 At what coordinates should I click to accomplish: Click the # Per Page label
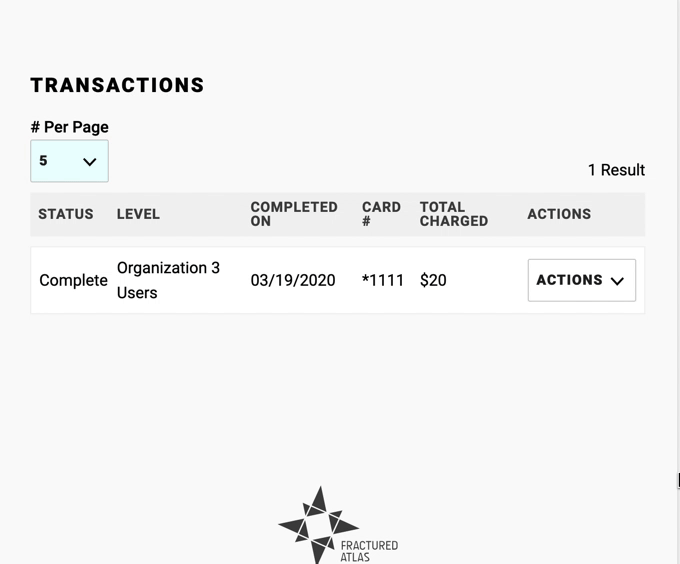click(x=69, y=127)
